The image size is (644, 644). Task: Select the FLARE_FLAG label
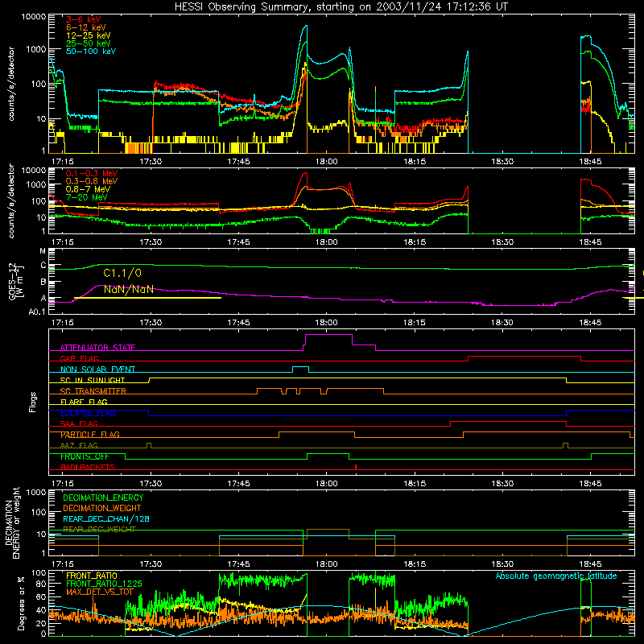[84, 402]
